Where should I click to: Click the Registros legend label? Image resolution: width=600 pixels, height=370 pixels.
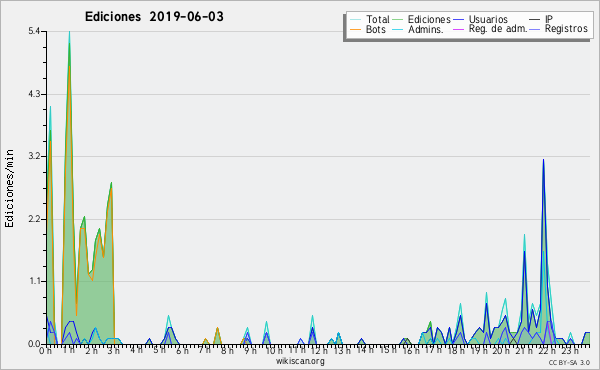coord(566,29)
